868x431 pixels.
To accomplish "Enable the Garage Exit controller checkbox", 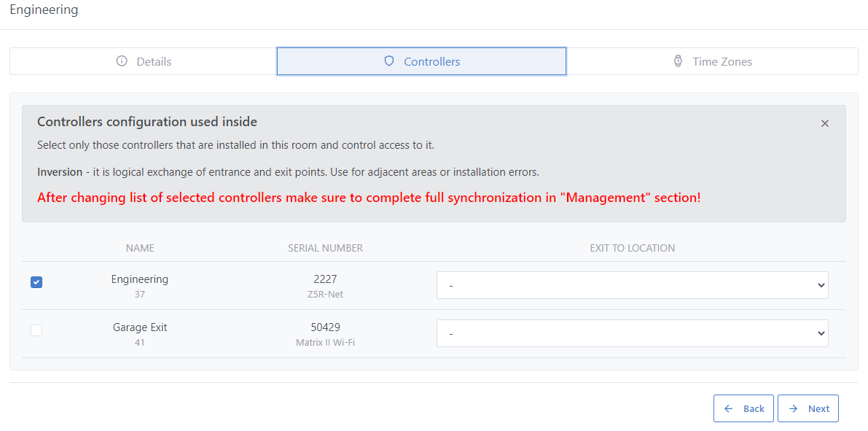I will (x=36, y=330).
